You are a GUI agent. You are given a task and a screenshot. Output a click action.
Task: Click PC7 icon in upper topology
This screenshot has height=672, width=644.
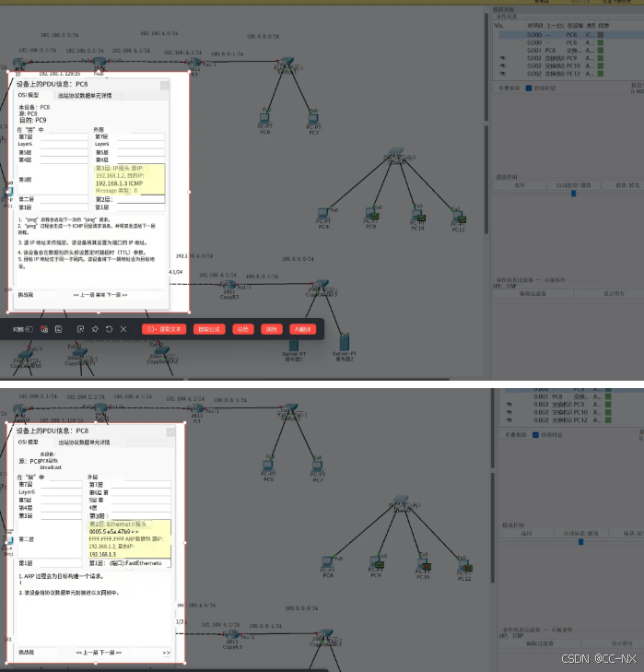coord(313,119)
